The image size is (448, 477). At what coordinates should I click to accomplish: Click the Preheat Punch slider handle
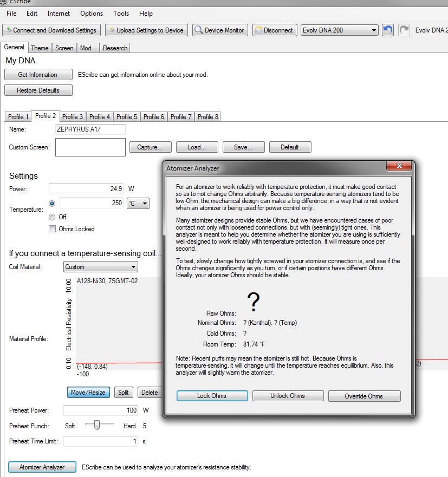coord(97,426)
